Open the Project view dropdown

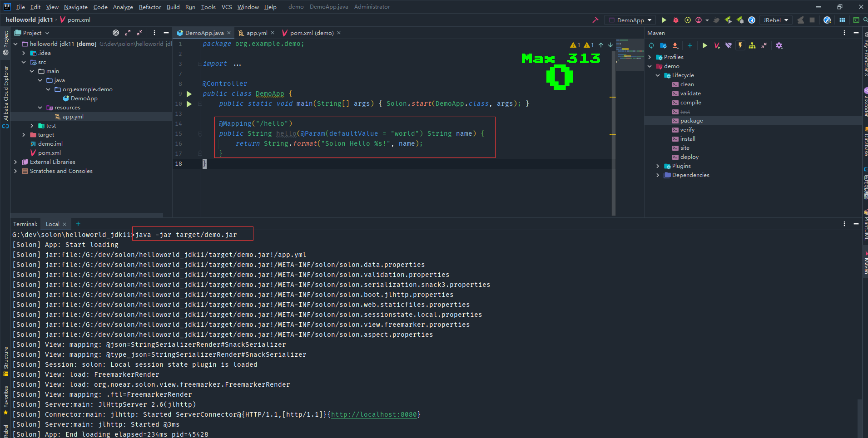32,33
